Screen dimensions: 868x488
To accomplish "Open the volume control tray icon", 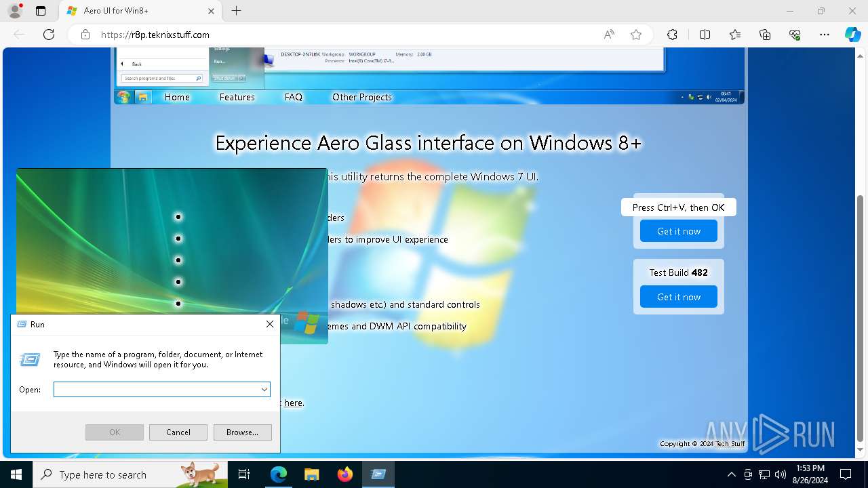I will 781,474.
